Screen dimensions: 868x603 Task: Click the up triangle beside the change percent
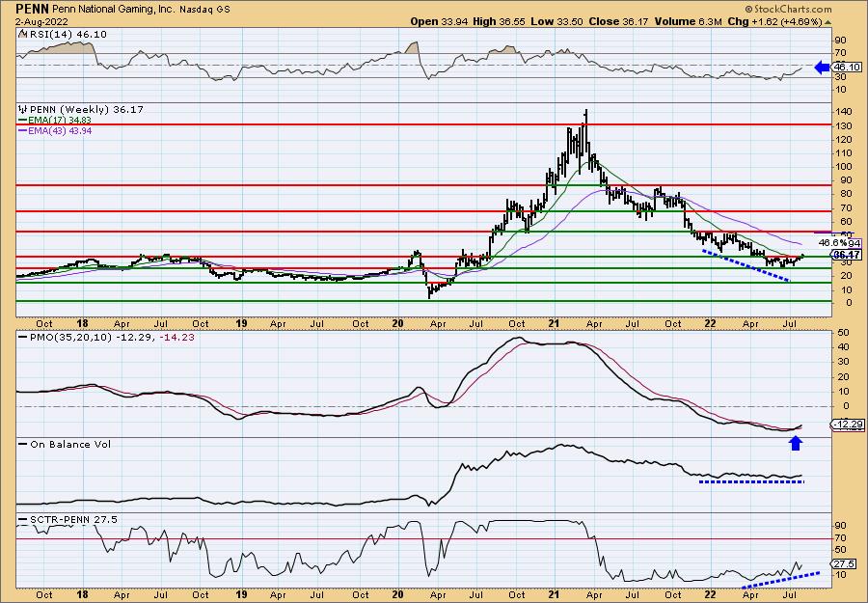point(828,22)
